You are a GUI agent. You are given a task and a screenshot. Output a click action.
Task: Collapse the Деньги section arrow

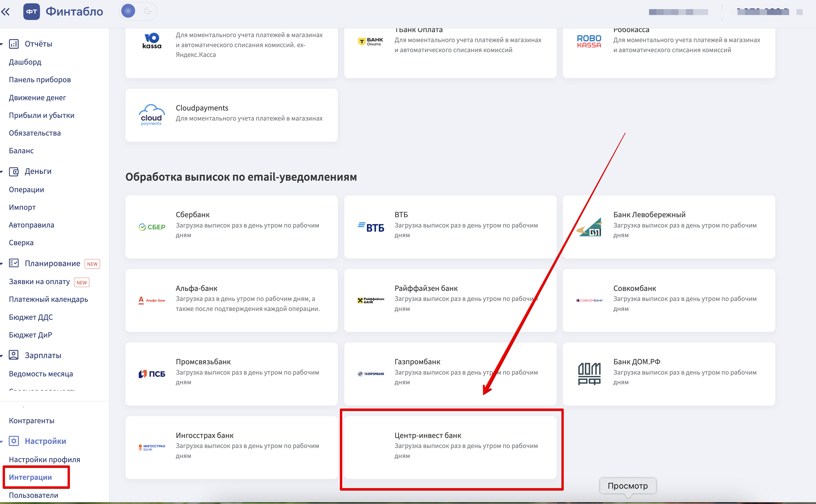tap(2, 172)
